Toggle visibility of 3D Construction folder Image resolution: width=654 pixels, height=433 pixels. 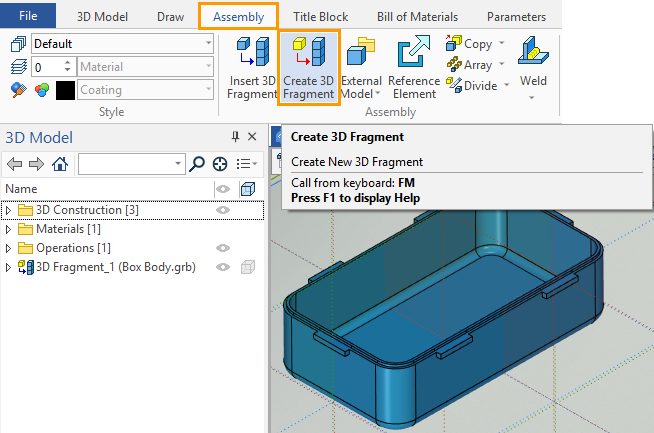[223, 210]
